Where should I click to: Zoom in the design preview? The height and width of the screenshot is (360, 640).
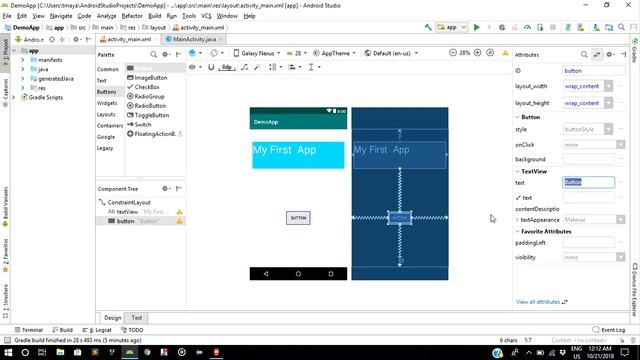pos(477,53)
